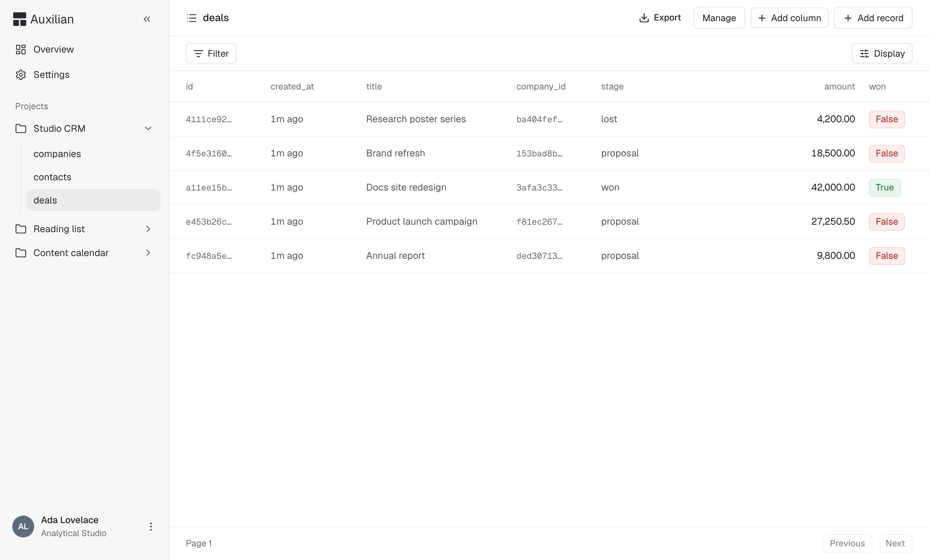Select the deals table in sidebar

coord(93,200)
